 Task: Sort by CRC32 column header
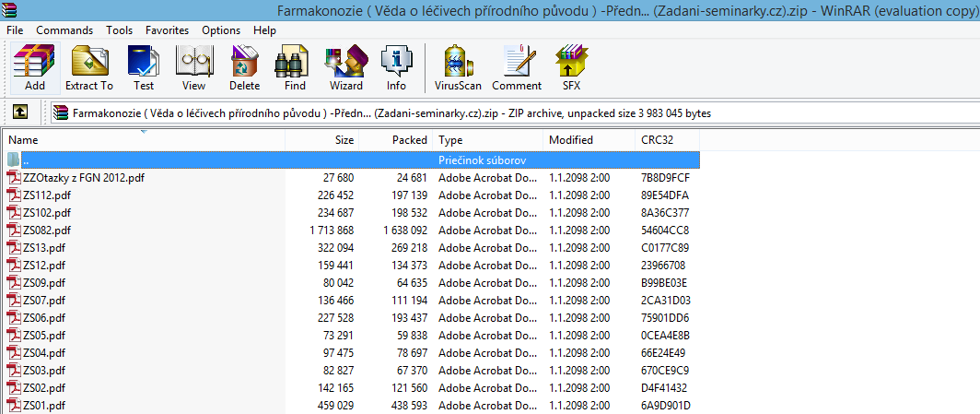tap(668, 140)
